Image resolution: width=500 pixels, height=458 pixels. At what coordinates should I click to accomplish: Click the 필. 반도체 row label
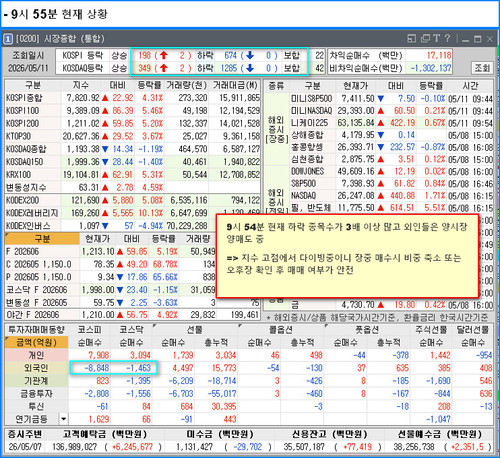coord(311,208)
